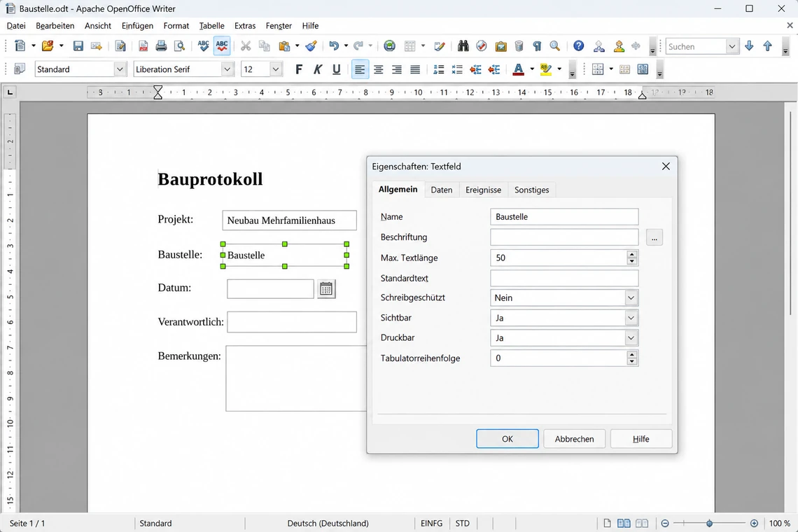Run spelling and grammar check icon
This screenshot has width=798, height=532.
(203, 46)
